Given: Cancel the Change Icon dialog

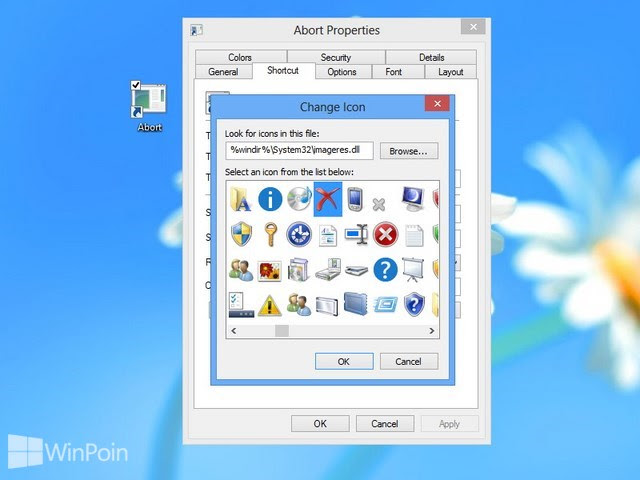Looking at the screenshot, I should 409,362.
